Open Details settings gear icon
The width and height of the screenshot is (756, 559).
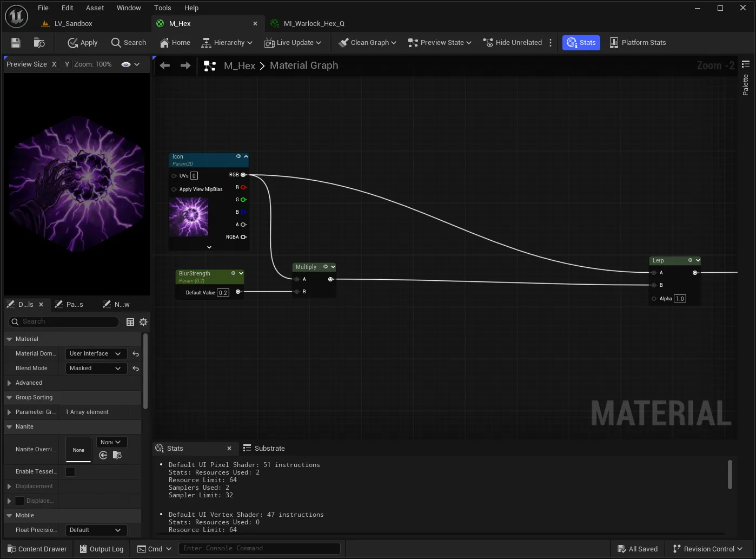tap(143, 322)
